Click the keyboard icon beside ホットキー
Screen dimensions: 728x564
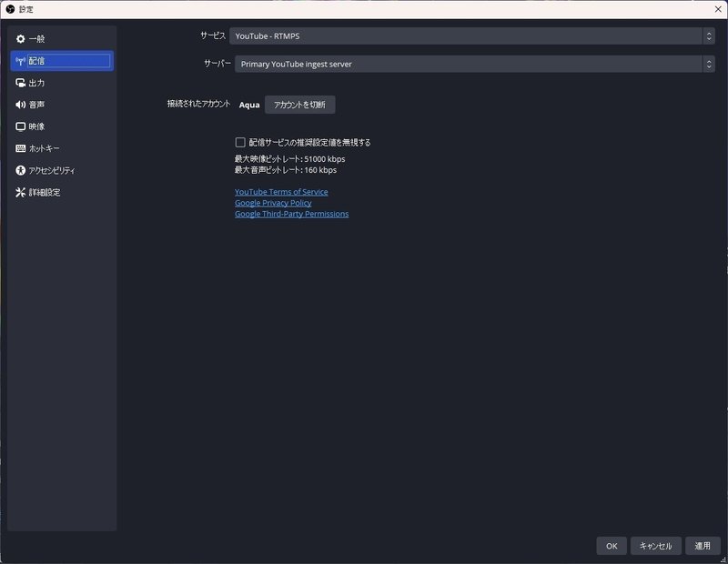point(20,148)
